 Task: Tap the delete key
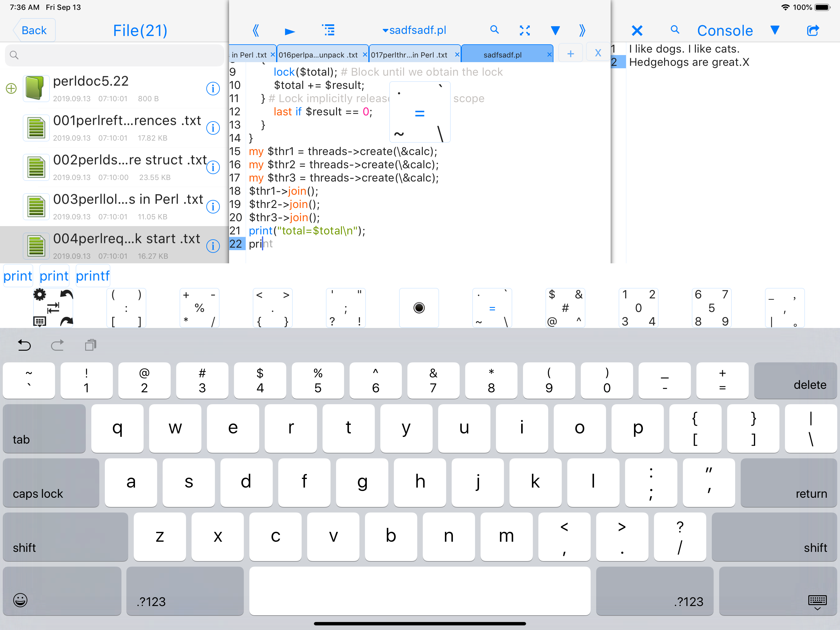[795, 380]
